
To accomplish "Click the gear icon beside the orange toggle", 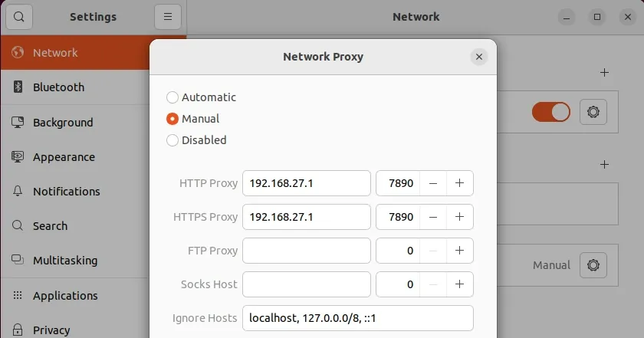I will tap(593, 112).
